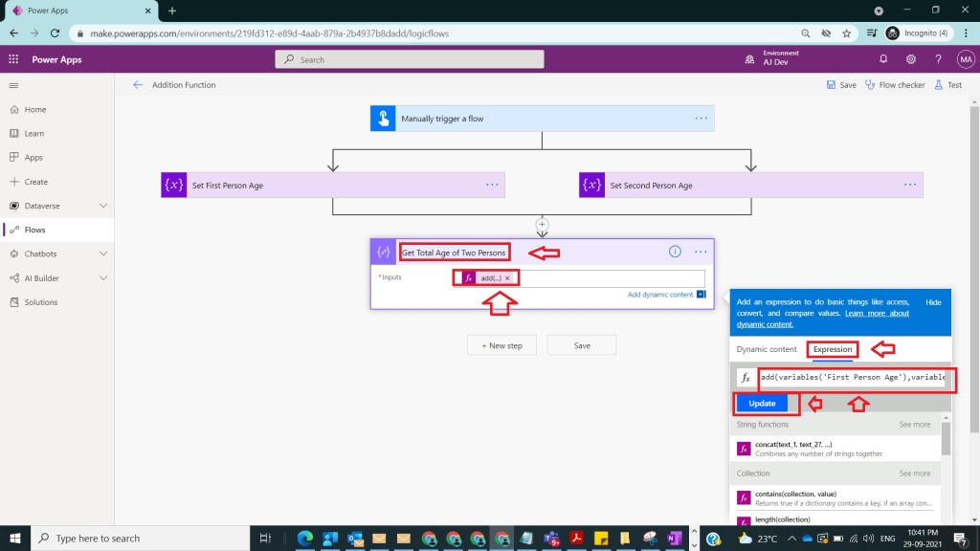
Task: Open the Power Apps waffle app launcher
Action: [13, 59]
